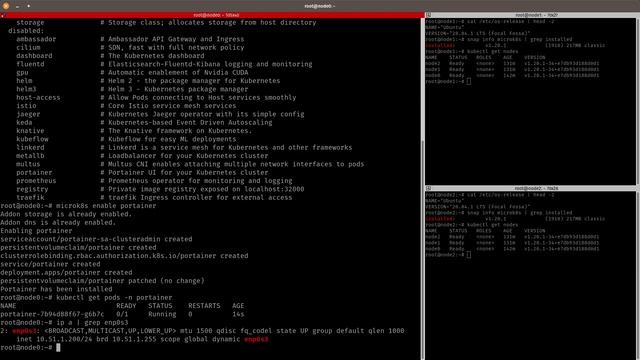640x360 pixels.
Task: Click 'persistentvolumeclaim/portainer patched (no change)' line
Action: click(102, 281)
